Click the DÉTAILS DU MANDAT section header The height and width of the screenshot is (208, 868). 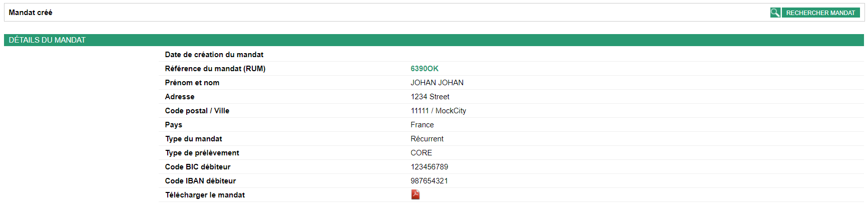47,40
